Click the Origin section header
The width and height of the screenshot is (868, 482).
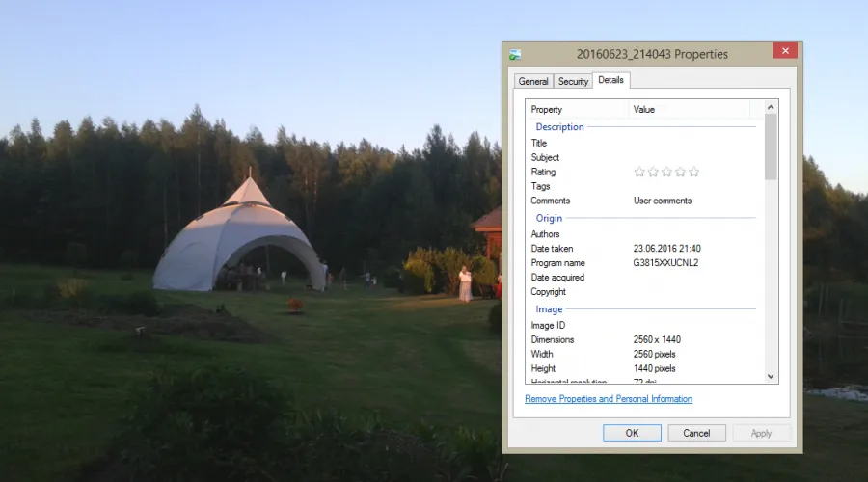(549, 218)
